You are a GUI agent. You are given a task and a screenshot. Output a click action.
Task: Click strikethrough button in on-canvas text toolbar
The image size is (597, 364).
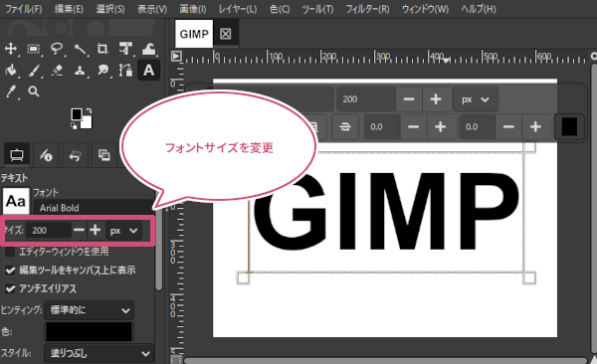[345, 126]
